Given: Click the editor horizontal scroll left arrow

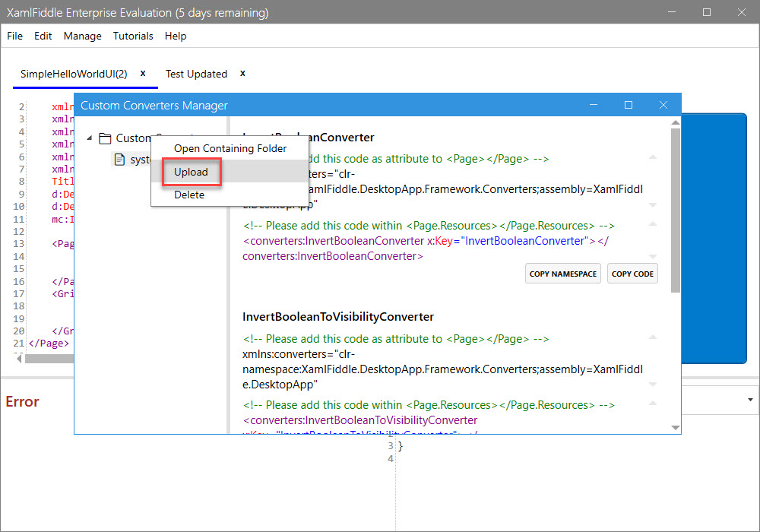Looking at the screenshot, I should pos(19,359).
